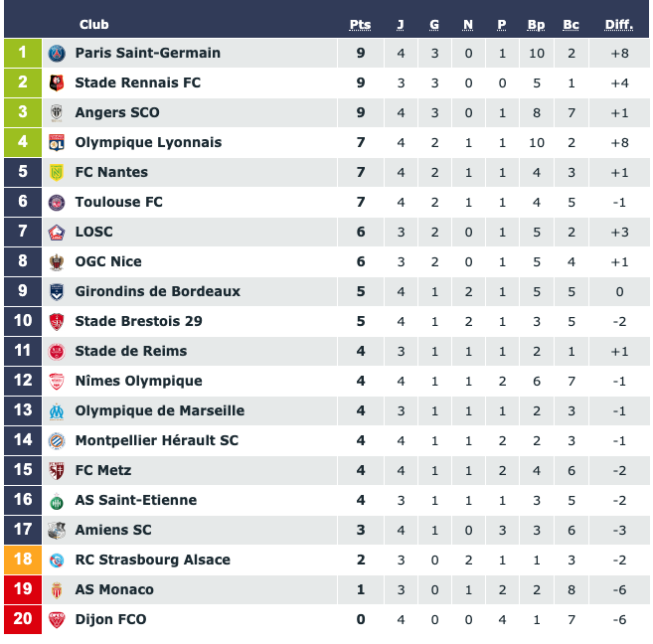653x644 pixels.
Task: Open the Toulouse FC club name
Action: click(118, 202)
